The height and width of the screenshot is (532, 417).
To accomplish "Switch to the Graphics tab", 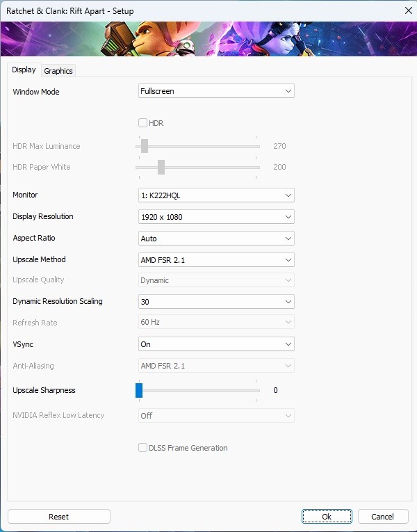I will [x=58, y=70].
